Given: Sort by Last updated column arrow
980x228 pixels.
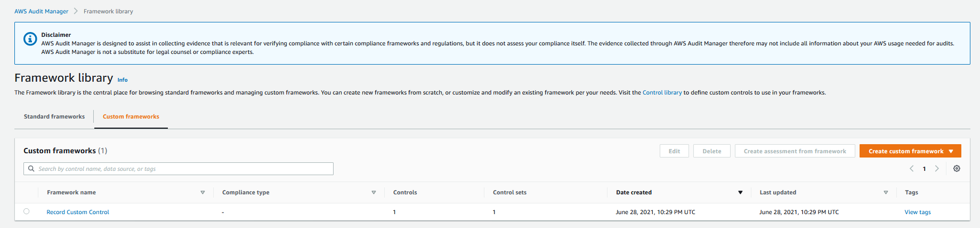Looking at the screenshot, I should (886, 192).
